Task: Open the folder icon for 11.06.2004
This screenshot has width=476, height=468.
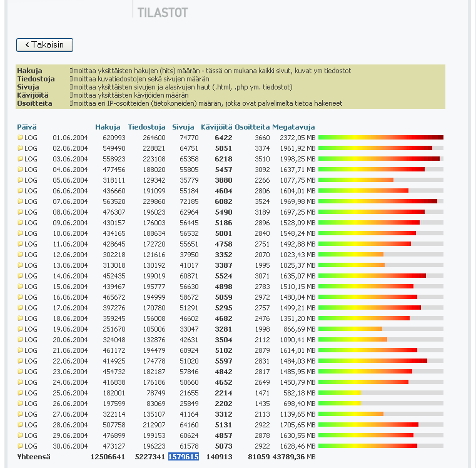Action: click(x=21, y=244)
